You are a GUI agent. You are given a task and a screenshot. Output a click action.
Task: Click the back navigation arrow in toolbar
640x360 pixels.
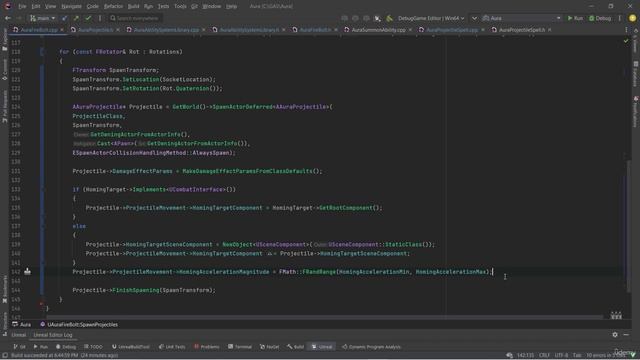8,18
